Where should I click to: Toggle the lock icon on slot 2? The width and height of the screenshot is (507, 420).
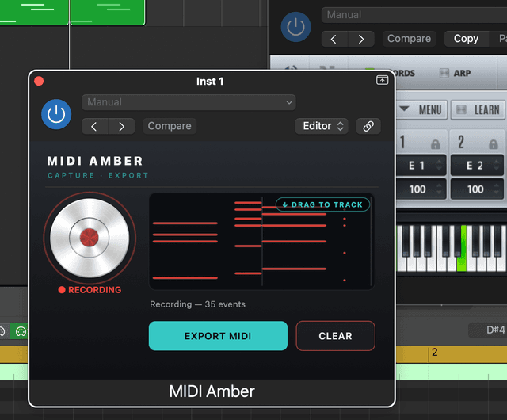point(493,144)
